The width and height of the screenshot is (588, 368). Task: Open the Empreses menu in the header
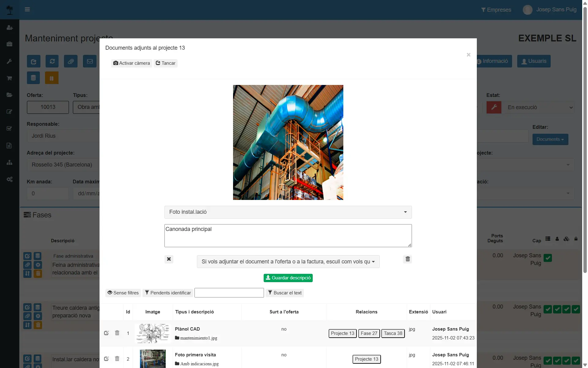[x=496, y=10]
